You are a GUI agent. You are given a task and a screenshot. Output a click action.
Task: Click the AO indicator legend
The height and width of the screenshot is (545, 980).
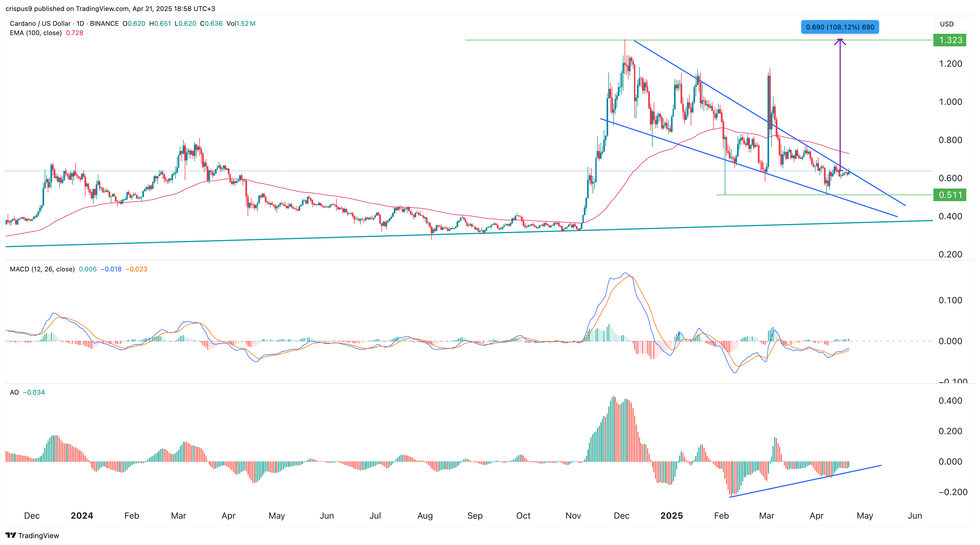pyautogui.click(x=15, y=392)
